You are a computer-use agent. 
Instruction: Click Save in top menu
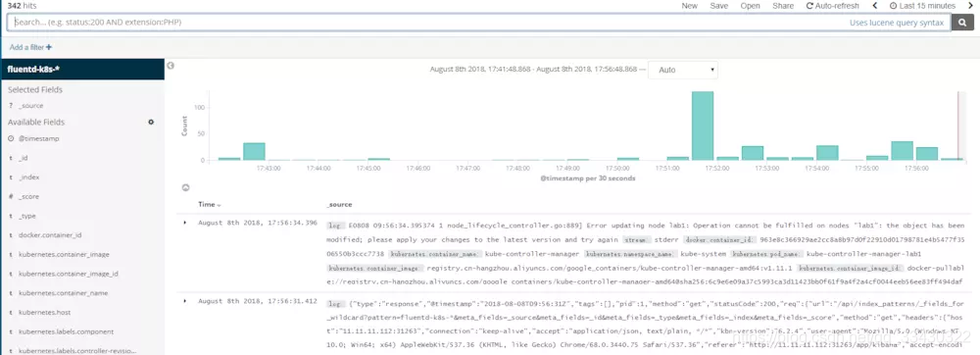pos(718,6)
